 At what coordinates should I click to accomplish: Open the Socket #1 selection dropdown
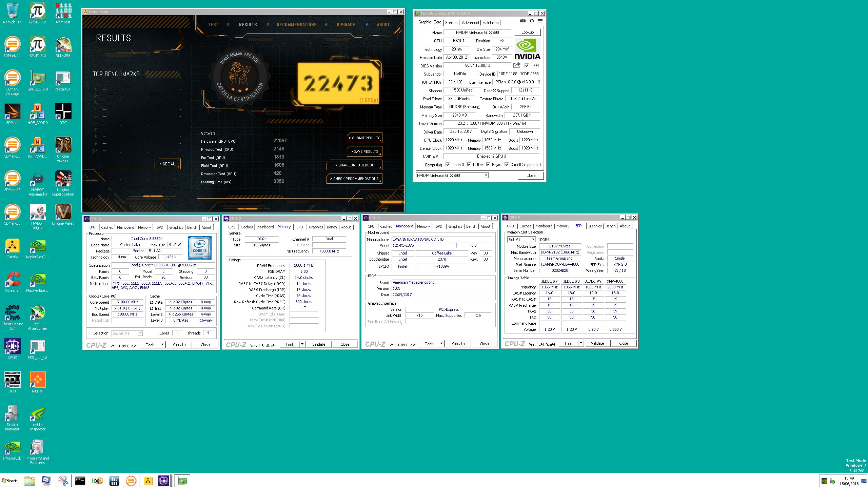pos(140,333)
